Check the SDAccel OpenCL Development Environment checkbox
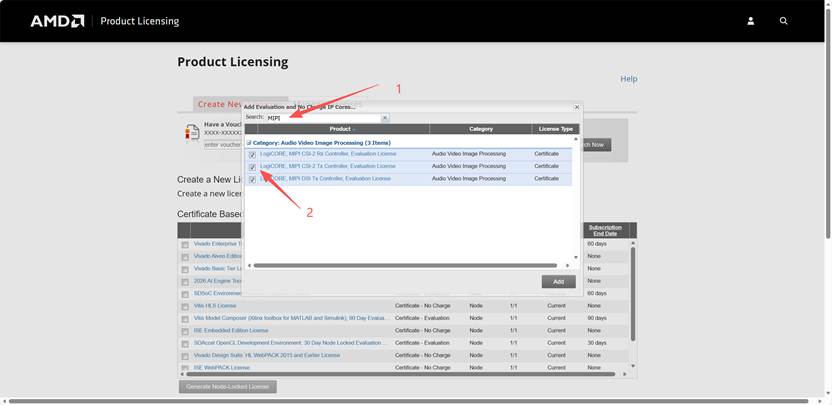Image resolution: width=832 pixels, height=405 pixels. tap(185, 344)
